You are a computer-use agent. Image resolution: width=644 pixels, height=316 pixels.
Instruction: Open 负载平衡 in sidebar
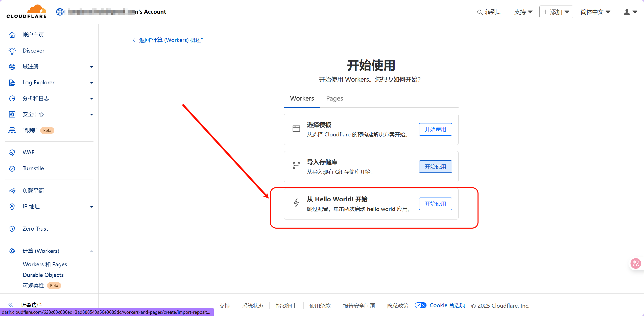point(33,191)
